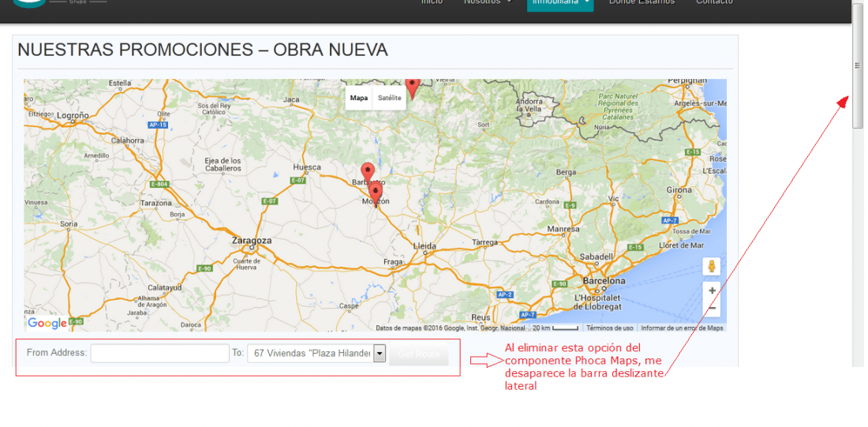Click the Lleida label on the map
Screen dimensions: 868x427
pyautogui.click(x=425, y=246)
